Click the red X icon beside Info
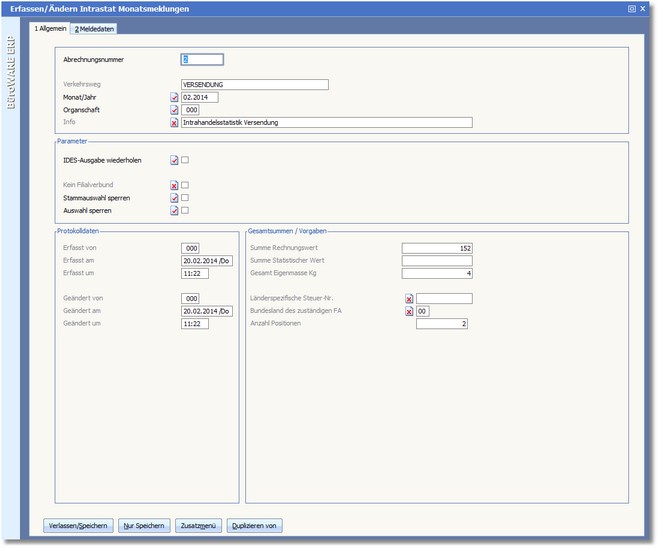The width and height of the screenshot is (658, 548). (174, 123)
